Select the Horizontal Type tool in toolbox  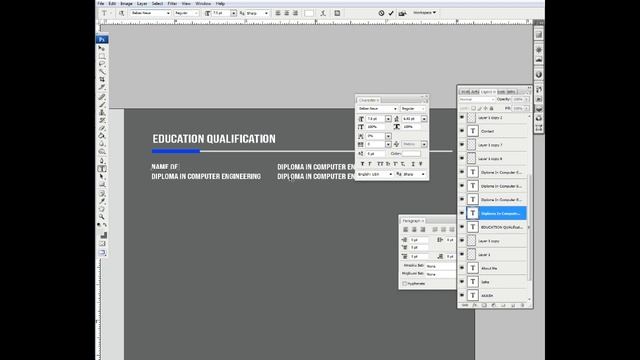102,169
